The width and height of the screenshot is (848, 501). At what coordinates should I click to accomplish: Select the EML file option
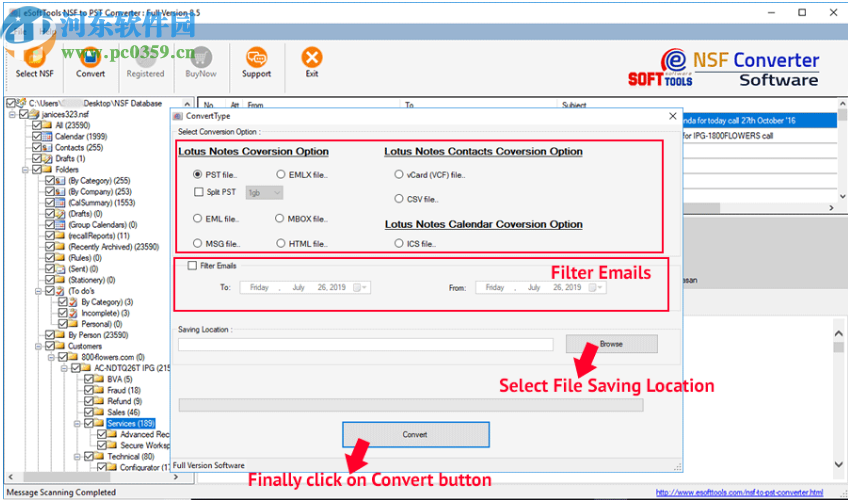(197, 219)
